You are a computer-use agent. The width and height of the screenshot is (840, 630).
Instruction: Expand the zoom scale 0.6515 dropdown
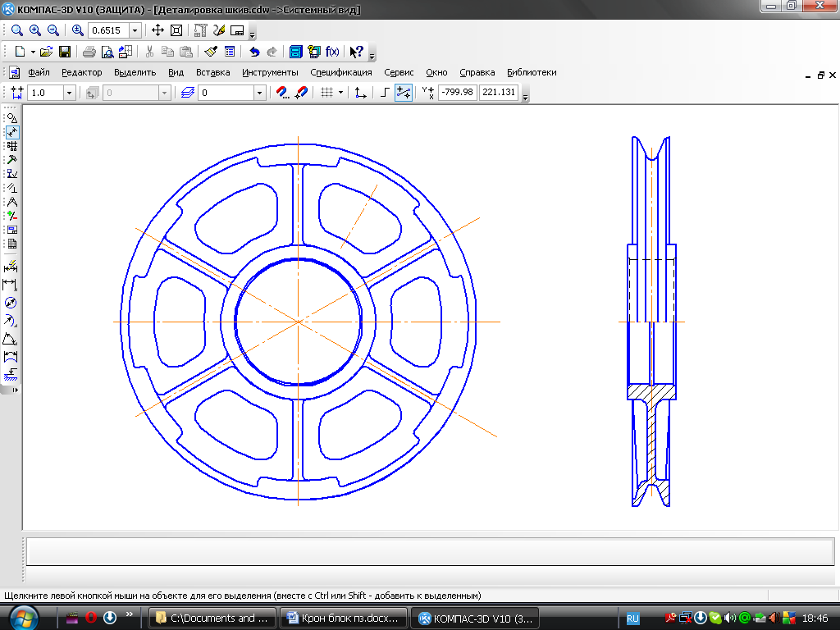tap(135, 30)
